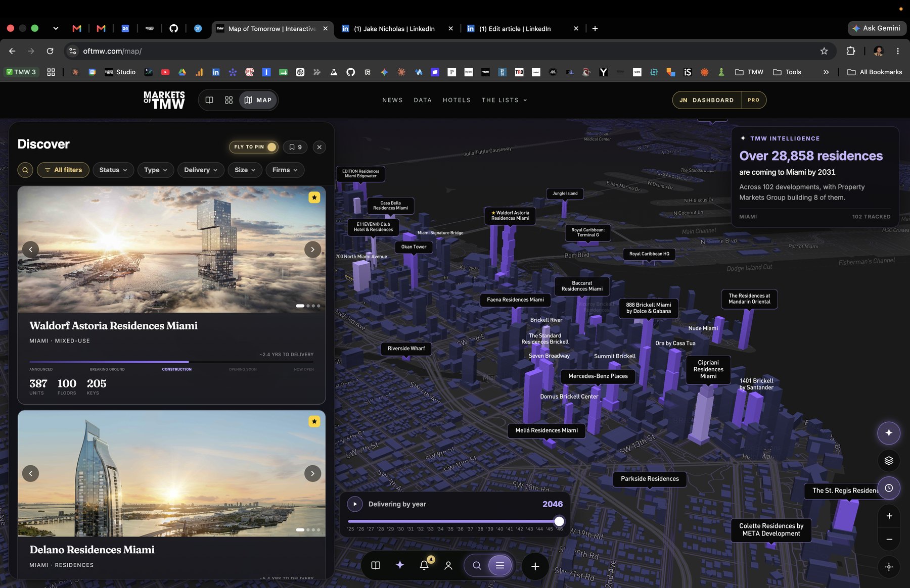This screenshot has height=588, width=910.
Task: Click the PRO badge button
Action: click(753, 100)
